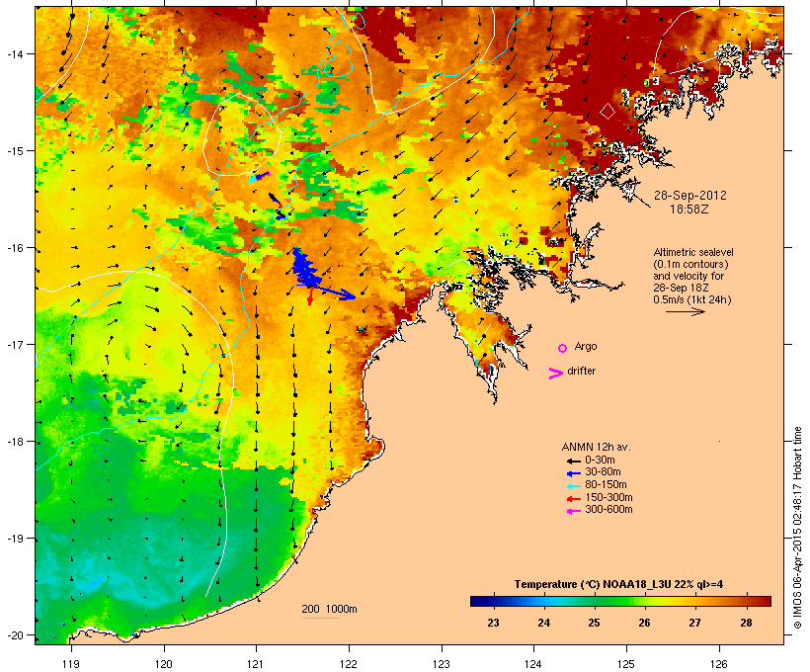Image resolution: width=810 pixels, height=672 pixels.
Task: Click the 28-Sep-2012 date label
Action: pyautogui.click(x=689, y=196)
